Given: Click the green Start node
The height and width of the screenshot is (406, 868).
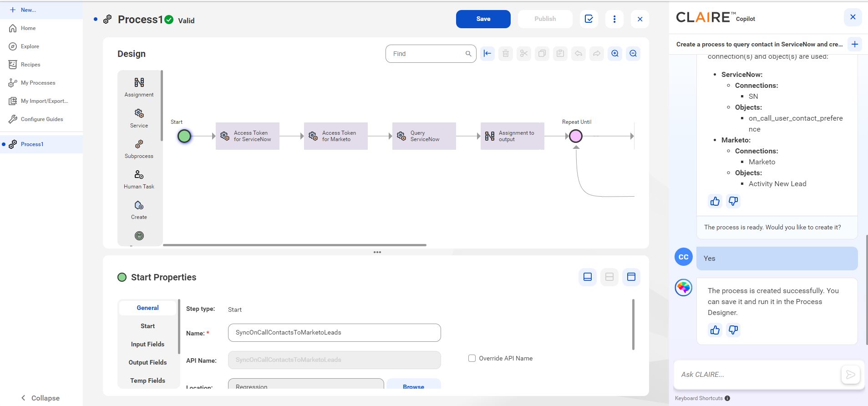Looking at the screenshot, I should [184, 136].
